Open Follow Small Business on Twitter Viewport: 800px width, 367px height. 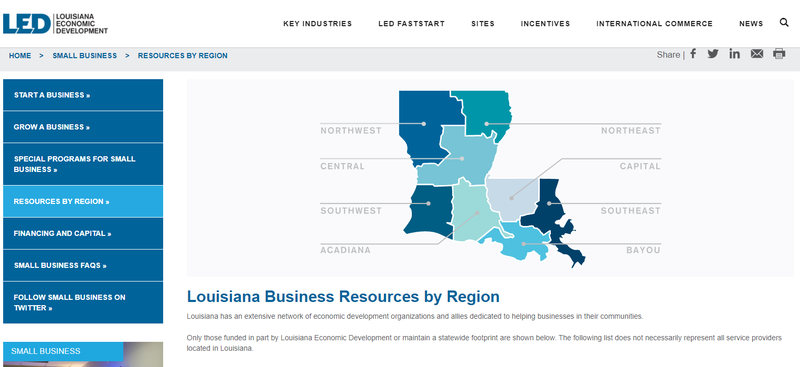pyautogui.click(x=83, y=303)
